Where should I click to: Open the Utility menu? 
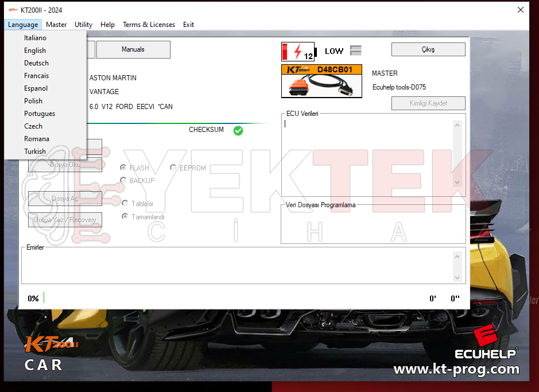tap(83, 25)
